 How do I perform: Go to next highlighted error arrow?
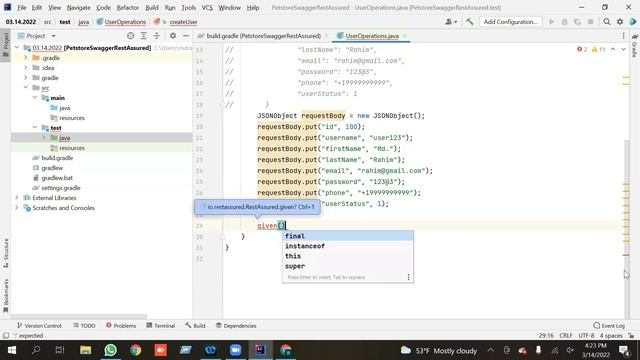623,49
